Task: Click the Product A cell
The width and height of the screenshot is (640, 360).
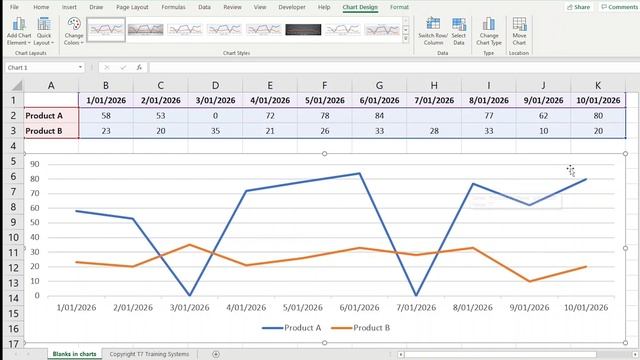Action: point(51,116)
